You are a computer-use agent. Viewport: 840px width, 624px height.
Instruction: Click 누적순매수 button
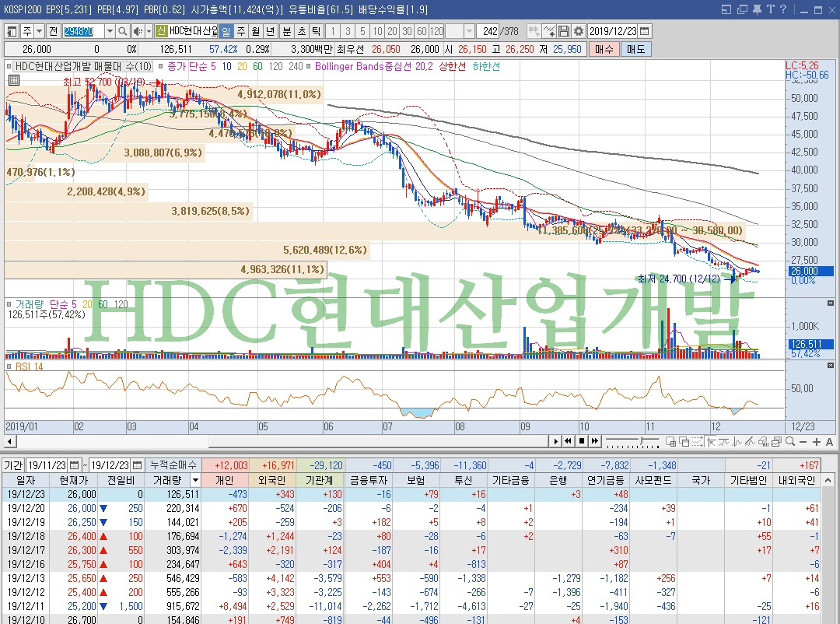pos(173,464)
